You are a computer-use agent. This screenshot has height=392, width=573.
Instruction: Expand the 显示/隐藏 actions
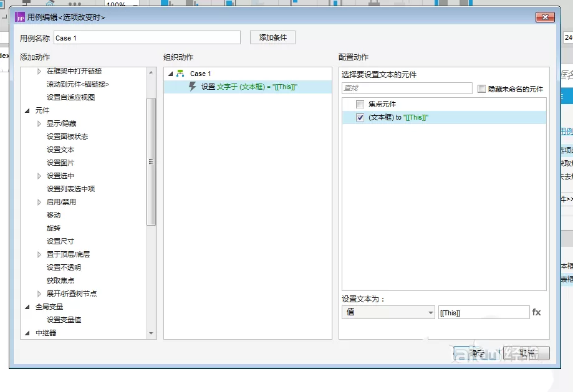click(39, 124)
